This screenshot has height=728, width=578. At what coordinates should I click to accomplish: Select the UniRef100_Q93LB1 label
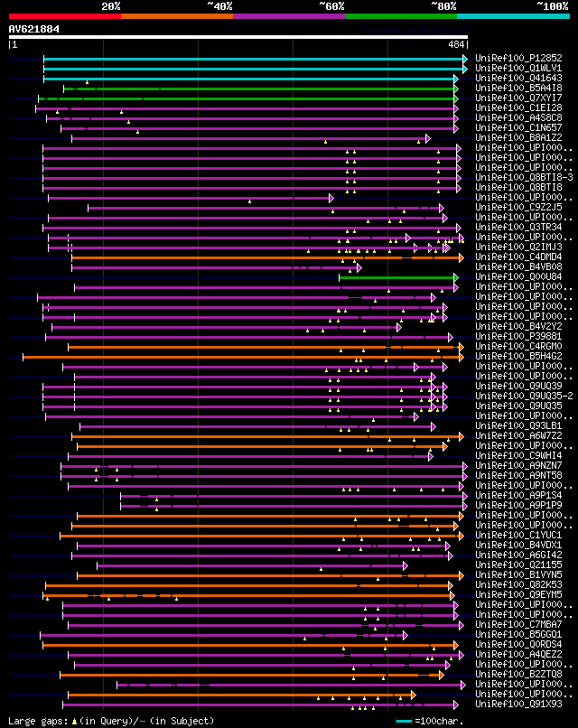pyautogui.click(x=518, y=425)
